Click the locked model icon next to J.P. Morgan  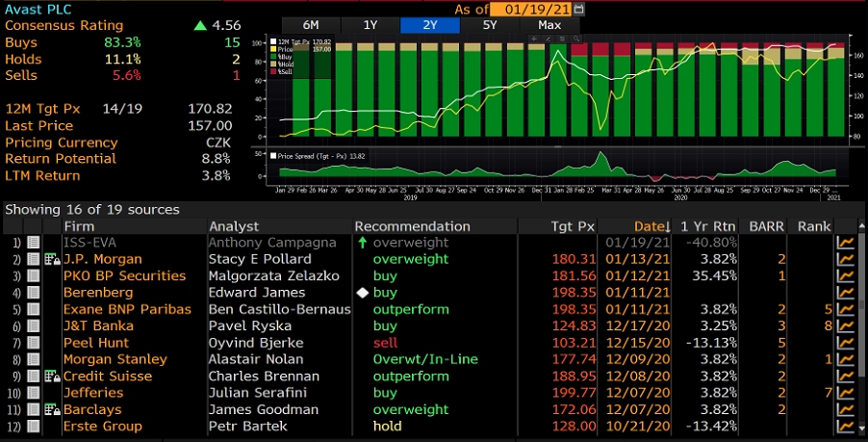coord(52,259)
